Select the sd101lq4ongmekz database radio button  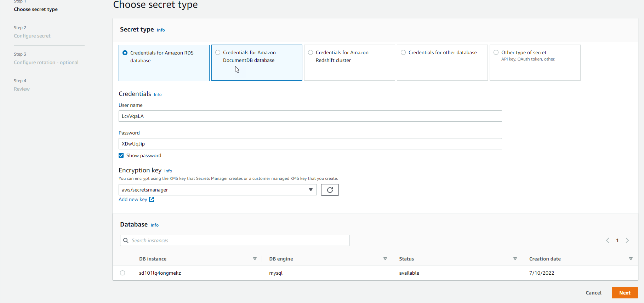click(122, 273)
